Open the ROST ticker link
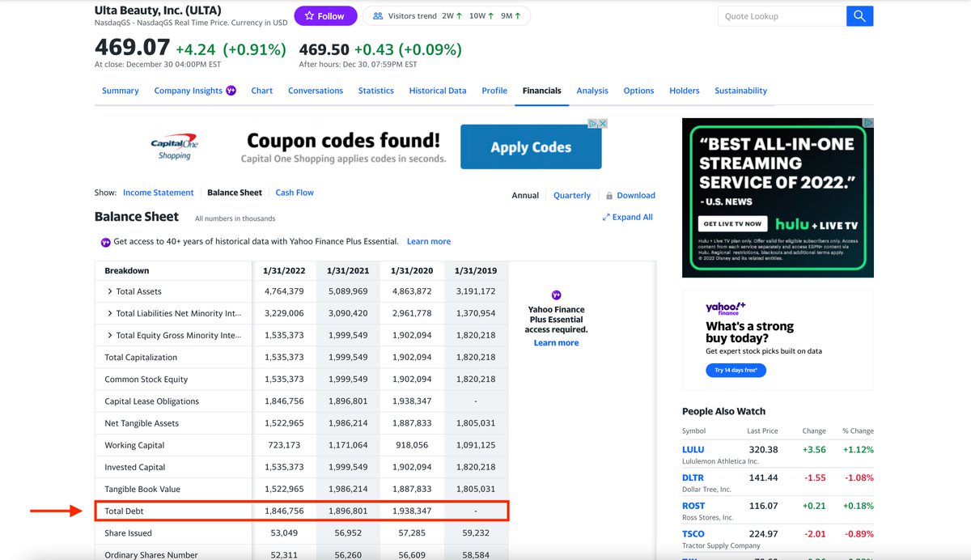 pyautogui.click(x=693, y=506)
